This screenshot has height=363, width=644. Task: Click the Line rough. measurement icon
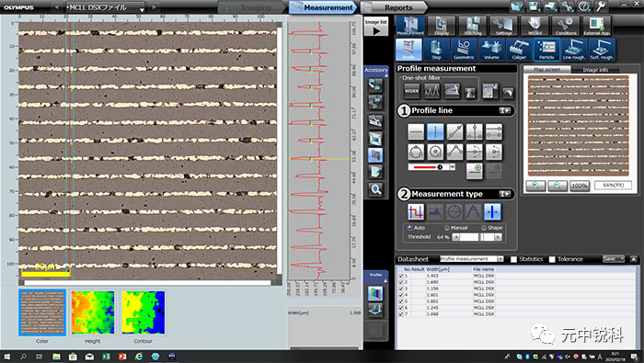click(x=574, y=50)
